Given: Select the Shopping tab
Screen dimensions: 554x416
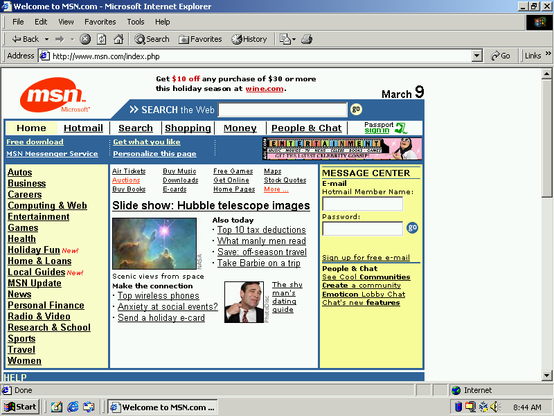Looking at the screenshot, I should tap(188, 128).
